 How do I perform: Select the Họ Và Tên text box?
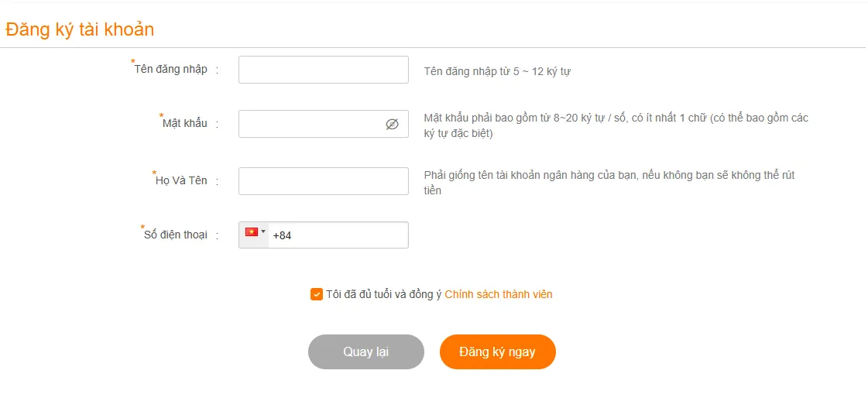click(x=323, y=181)
